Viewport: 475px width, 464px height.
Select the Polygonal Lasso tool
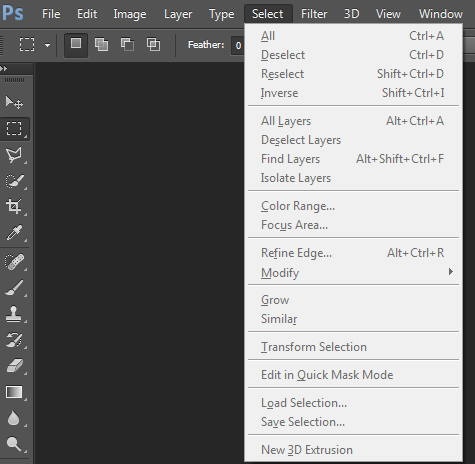14,155
